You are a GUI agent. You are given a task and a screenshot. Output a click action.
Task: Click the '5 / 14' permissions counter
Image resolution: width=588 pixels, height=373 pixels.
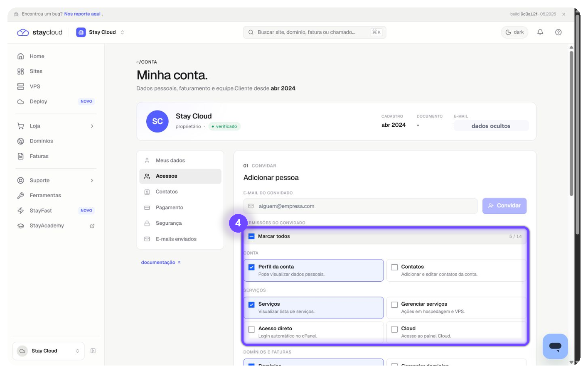[515, 236]
